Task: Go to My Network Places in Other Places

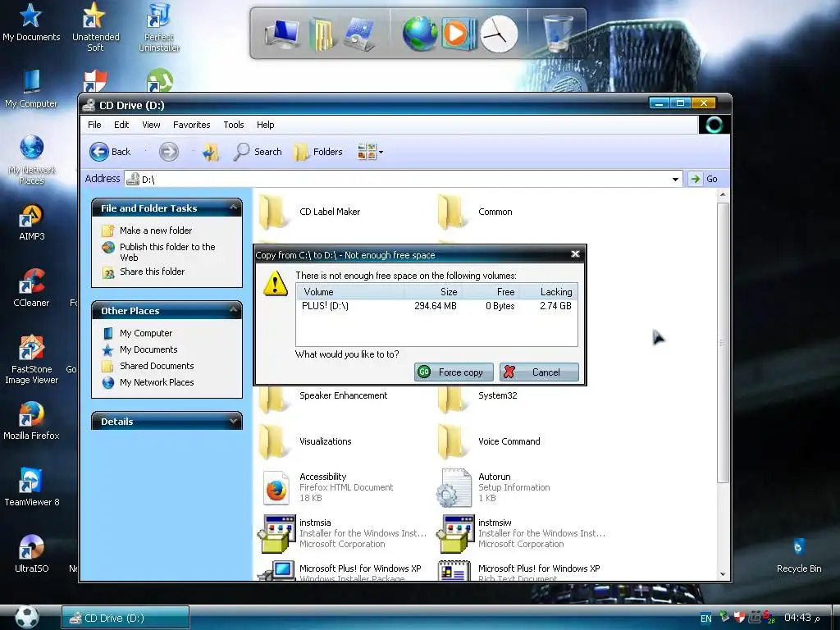Action: coord(157,382)
